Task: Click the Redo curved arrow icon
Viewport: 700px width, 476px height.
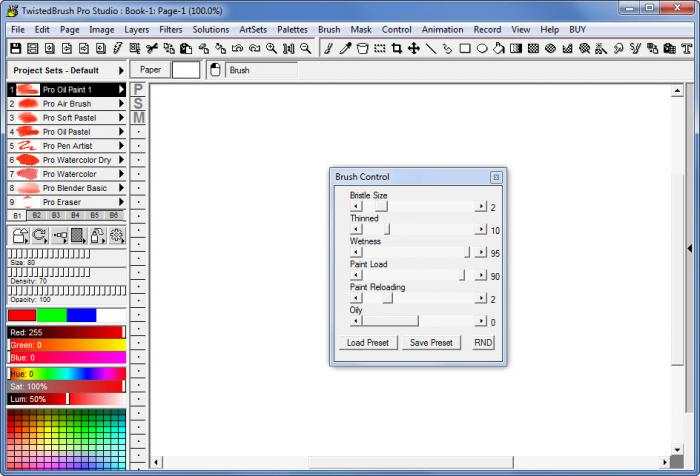Action: pos(254,48)
